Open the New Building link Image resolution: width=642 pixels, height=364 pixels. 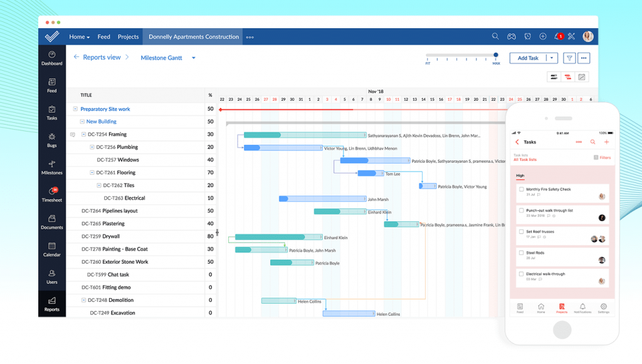pos(102,122)
